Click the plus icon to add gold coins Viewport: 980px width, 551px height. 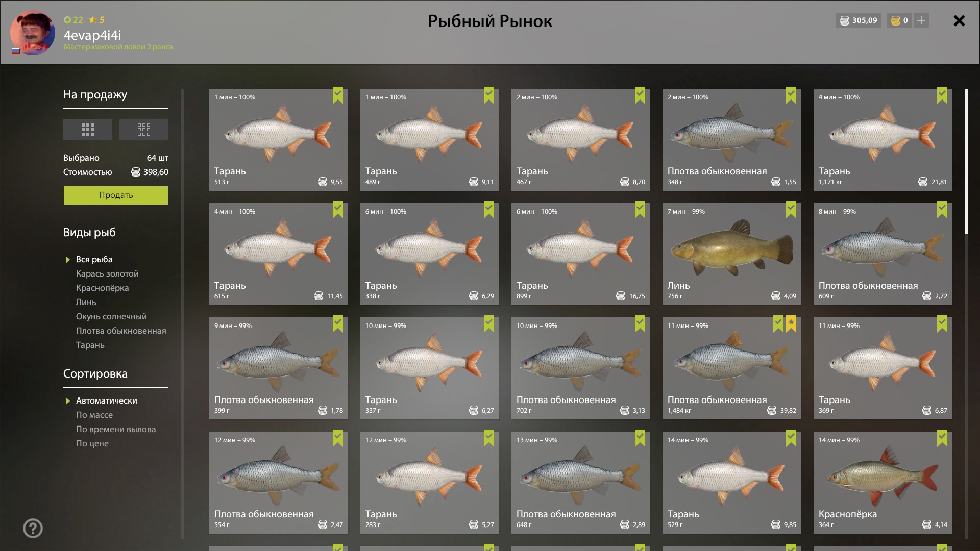[921, 20]
